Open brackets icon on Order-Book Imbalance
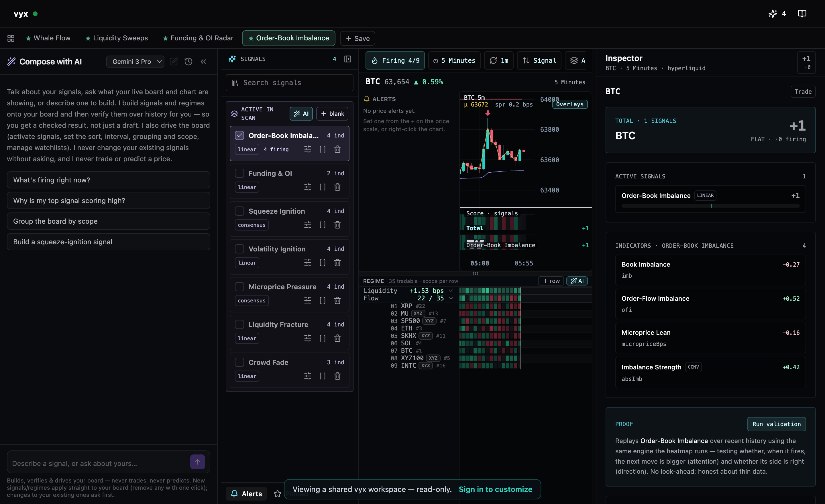The image size is (825, 504). tap(323, 149)
